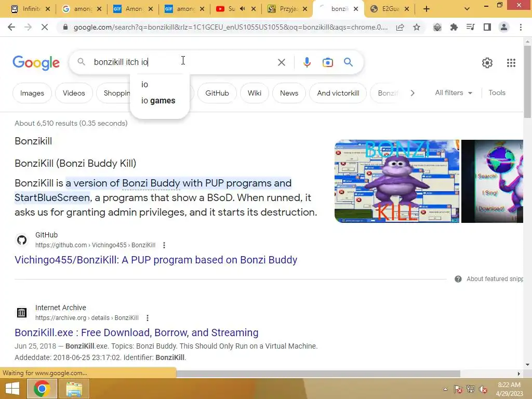Filter results by GitHub
532x399 pixels.
click(x=217, y=93)
